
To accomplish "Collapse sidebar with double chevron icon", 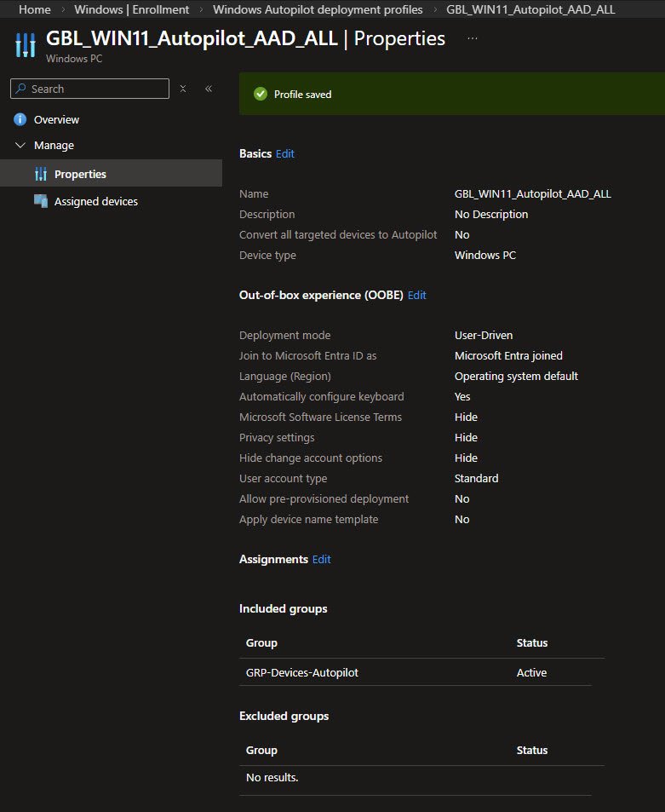I will 209,89.
